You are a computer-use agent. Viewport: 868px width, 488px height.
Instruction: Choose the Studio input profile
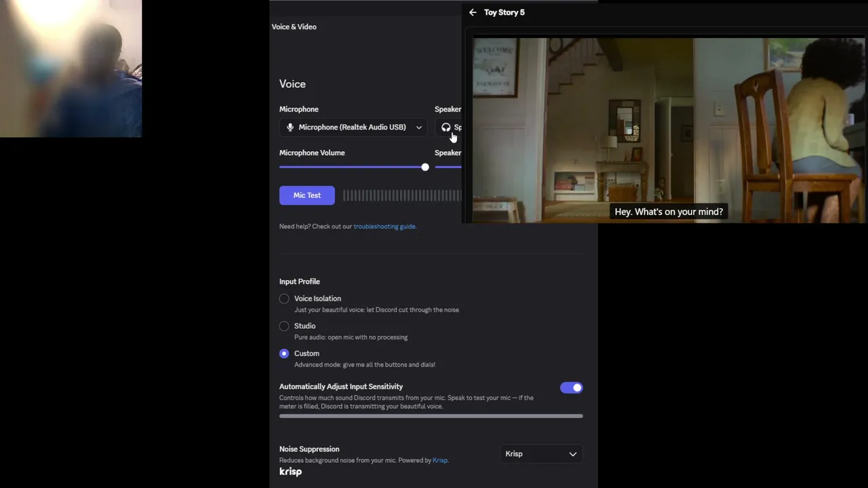point(284,326)
